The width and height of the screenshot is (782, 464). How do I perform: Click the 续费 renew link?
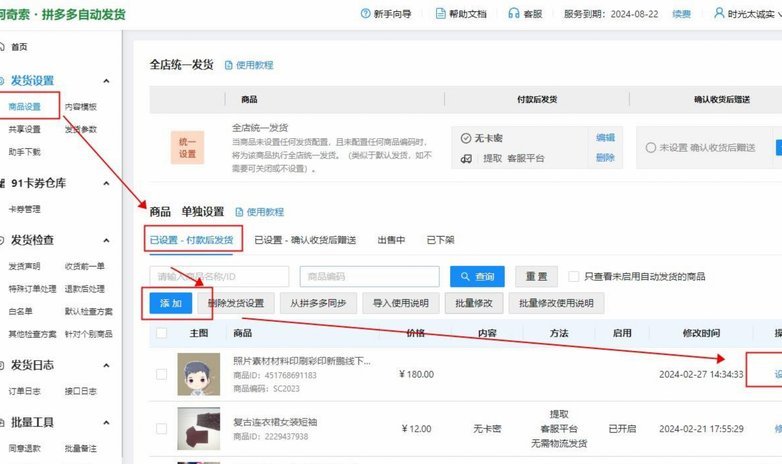(681, 14)
